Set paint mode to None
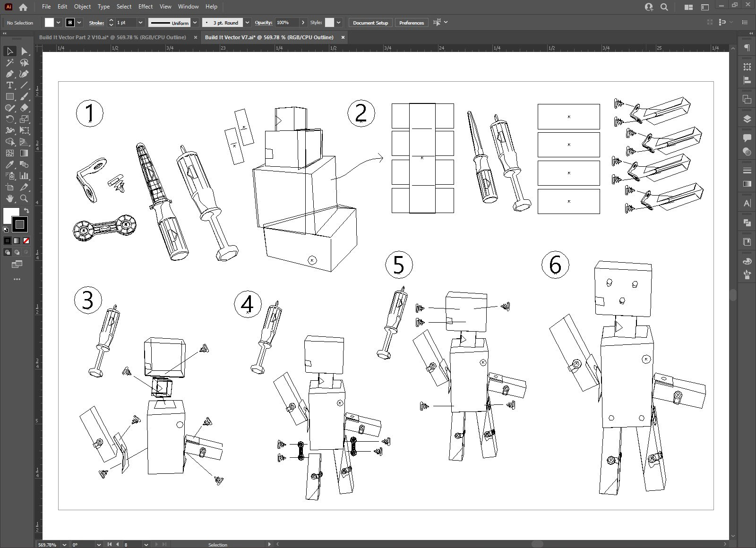756x548 pixels. (26, 240)
